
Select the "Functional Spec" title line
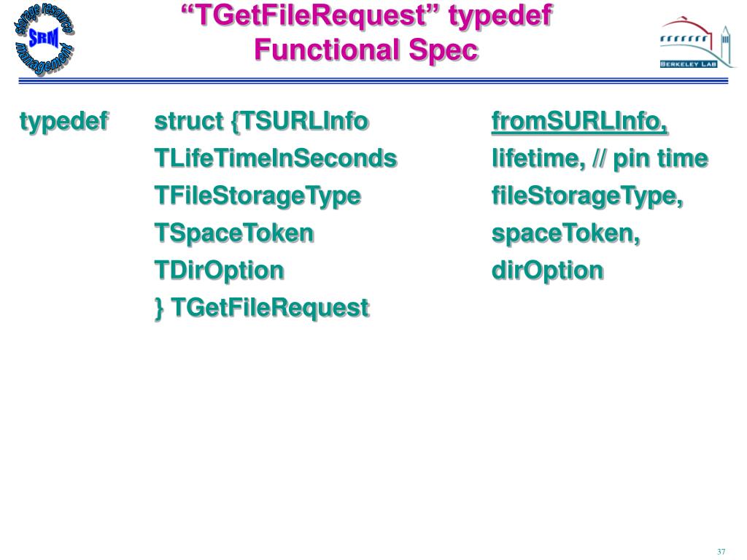[x=366, y=50]
